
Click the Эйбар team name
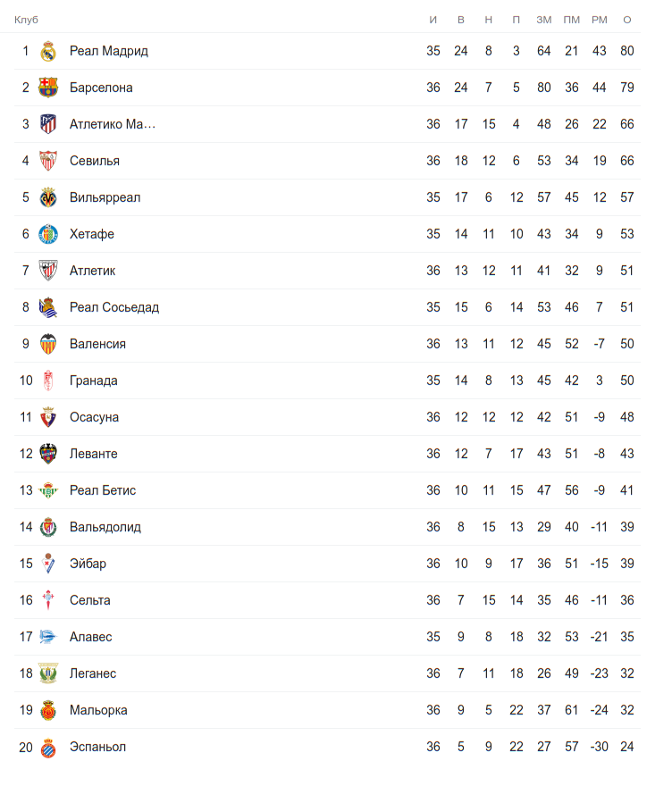click(x=88, y=564)
